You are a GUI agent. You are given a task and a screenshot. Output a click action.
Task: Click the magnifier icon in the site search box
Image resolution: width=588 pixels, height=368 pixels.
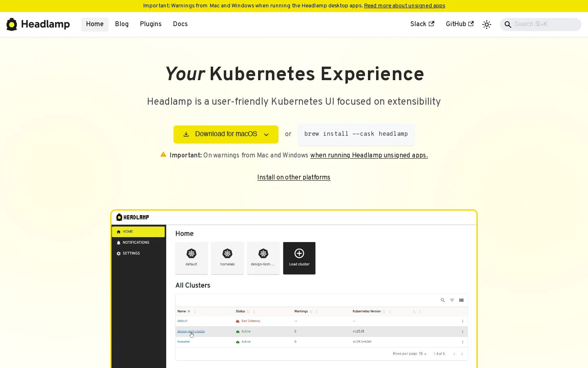point(508,25)
